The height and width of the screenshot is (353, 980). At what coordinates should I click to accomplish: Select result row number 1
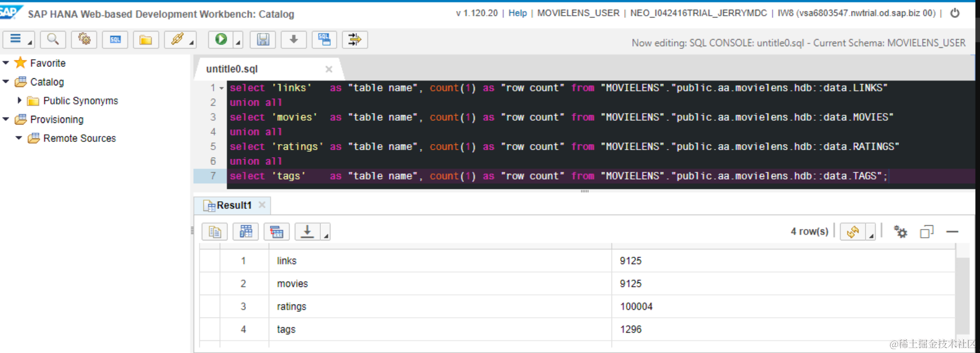[x=243, y=261]
